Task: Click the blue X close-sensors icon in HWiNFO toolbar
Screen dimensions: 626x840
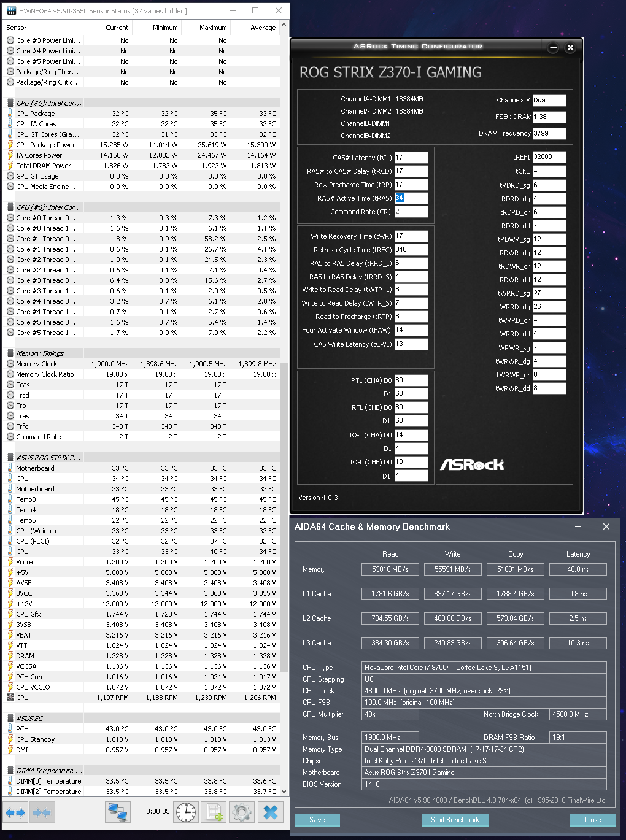Action: tap(270, 812)
